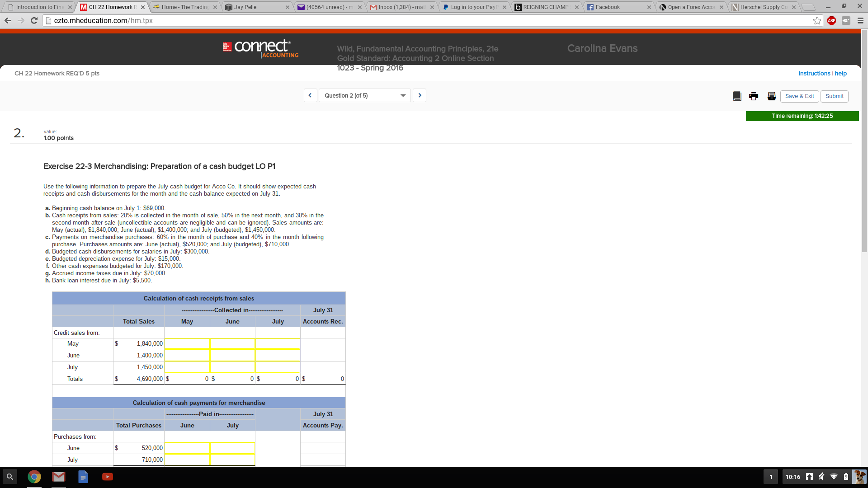868x488 pixels.
Task: Click the help link
Action: [x=840, y=73]
